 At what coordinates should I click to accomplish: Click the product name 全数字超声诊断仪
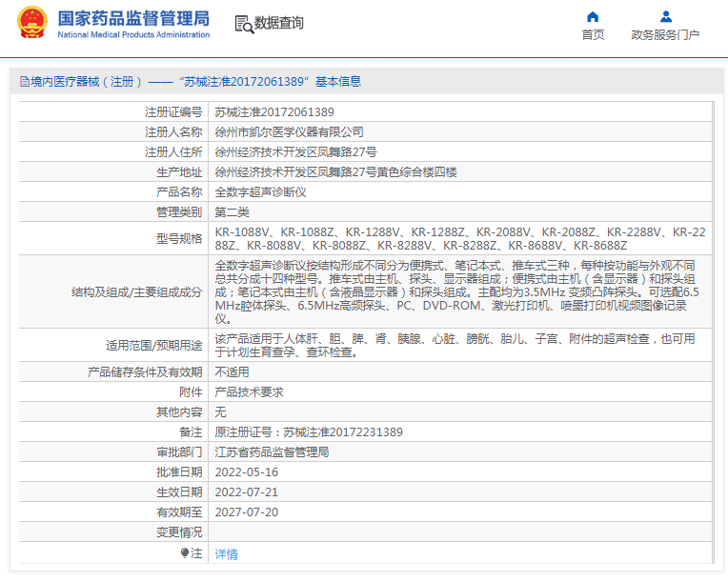pos(260,191)
